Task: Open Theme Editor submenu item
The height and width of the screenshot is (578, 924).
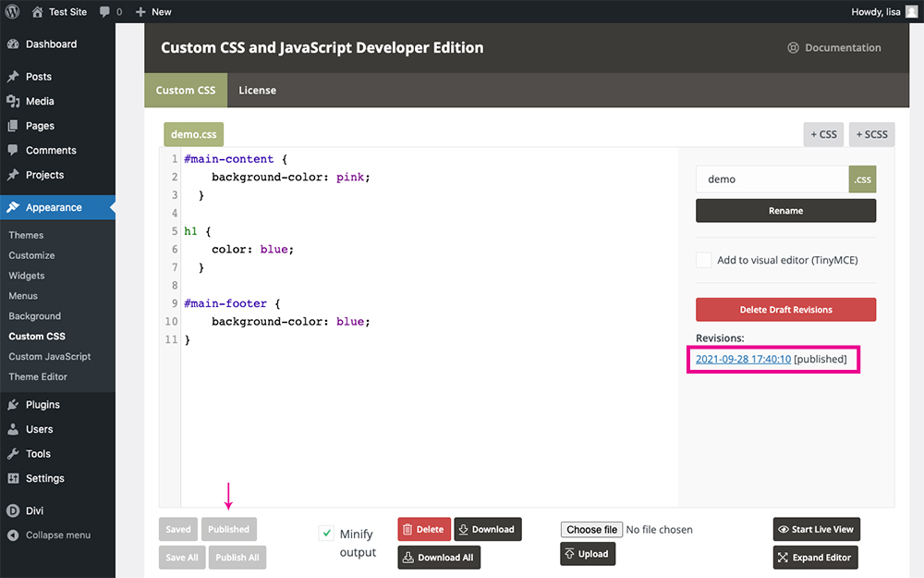Action: pyautogui.click(x=38, y=376)
